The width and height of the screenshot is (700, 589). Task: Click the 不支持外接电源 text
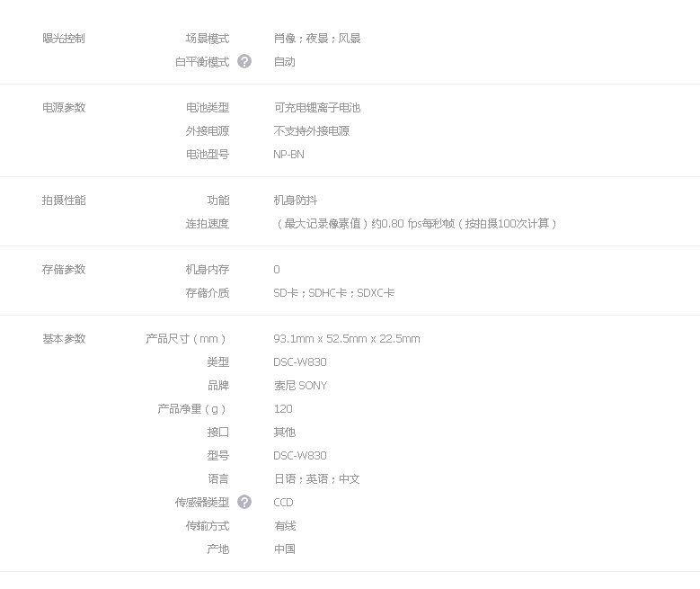coord(312,131)
